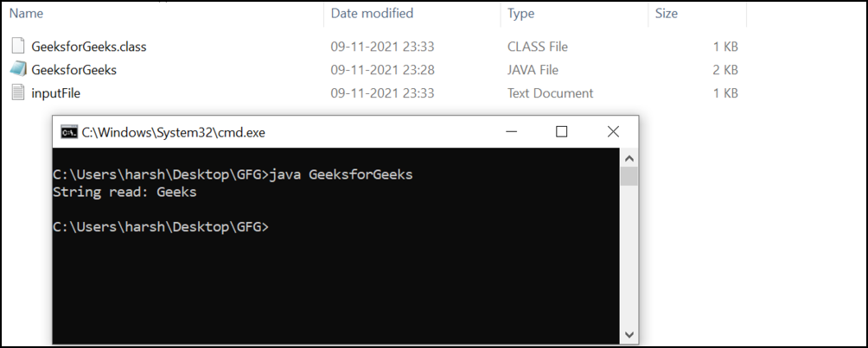Screen dimensions: 868x348
Task: Sort by the Size column header
Action: pos(666,14)
